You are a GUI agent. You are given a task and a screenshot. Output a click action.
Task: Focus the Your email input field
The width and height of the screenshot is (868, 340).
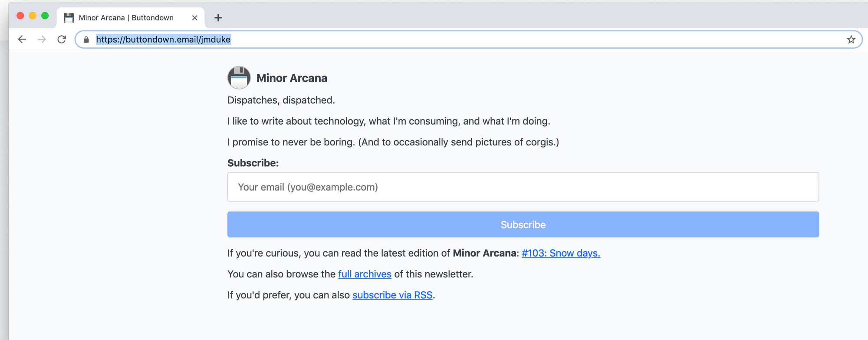click(x=523, y=187)
